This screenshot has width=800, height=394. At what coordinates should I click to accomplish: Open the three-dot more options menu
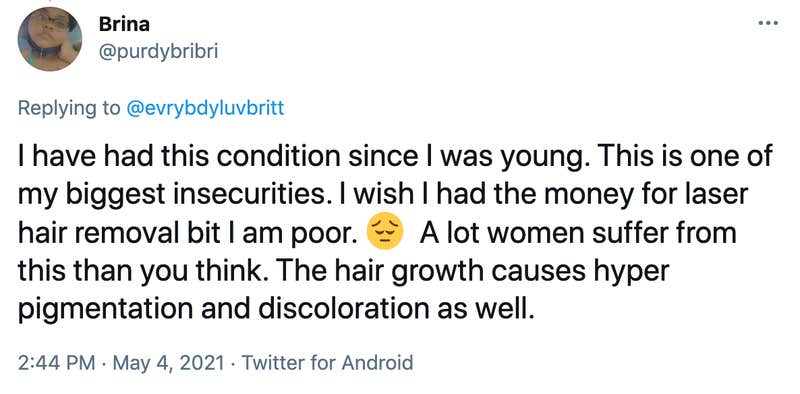coord(768,23)
